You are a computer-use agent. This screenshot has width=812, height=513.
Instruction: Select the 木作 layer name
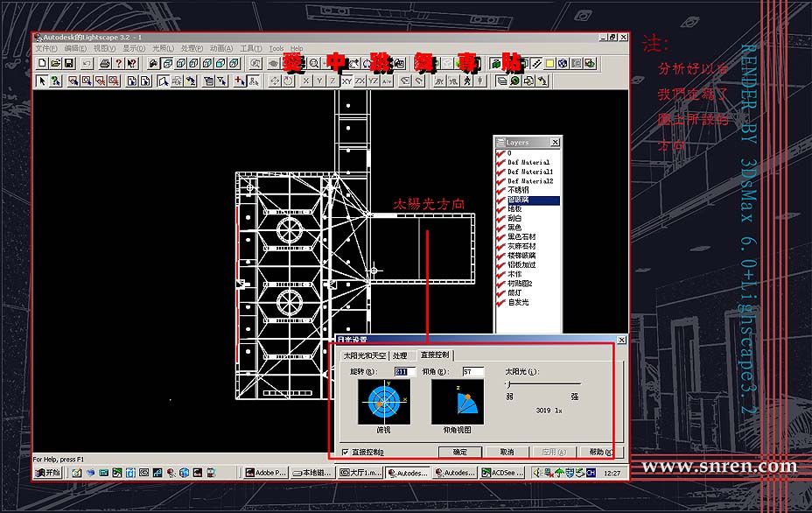coord(514,275)
